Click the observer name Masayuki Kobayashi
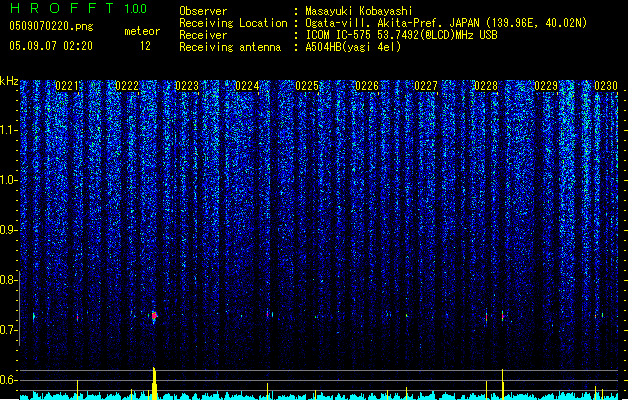The image size is (629, 400). [359, 11]
